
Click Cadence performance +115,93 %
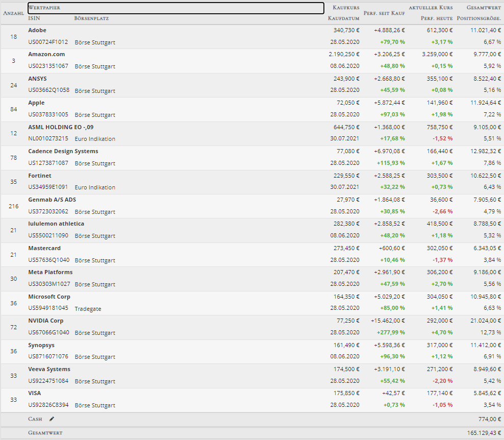391,163
